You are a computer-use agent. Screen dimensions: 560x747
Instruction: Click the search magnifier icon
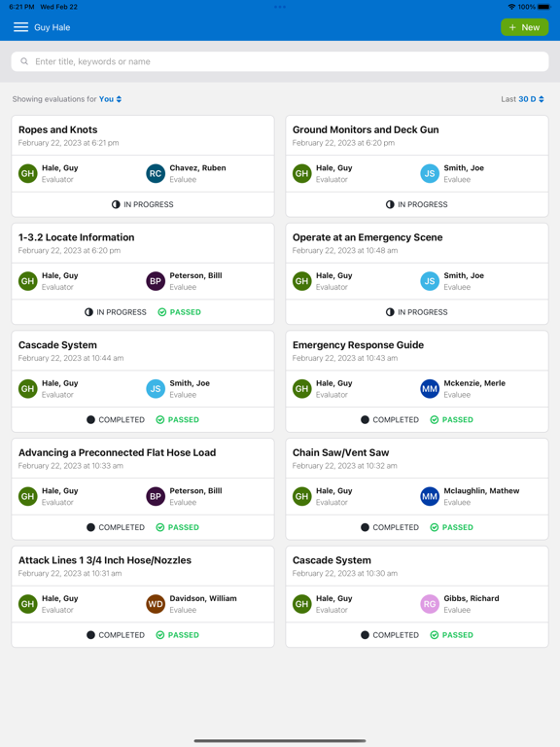pyautogui.click(x=24, y=61)
